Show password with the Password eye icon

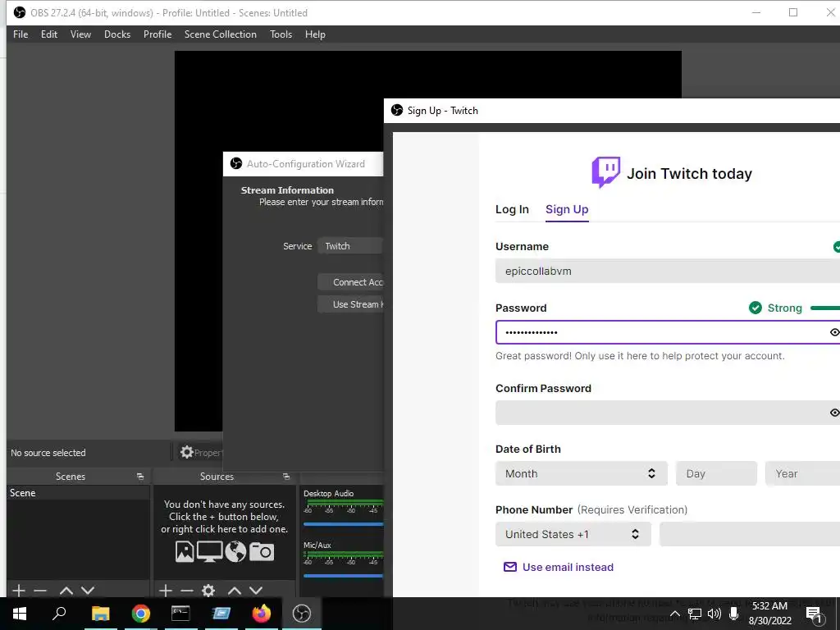click(x=834, y=332)
